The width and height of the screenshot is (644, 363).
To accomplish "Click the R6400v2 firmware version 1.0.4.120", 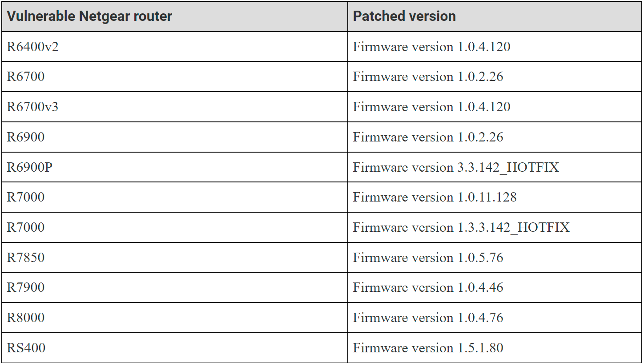I will 431,47.
